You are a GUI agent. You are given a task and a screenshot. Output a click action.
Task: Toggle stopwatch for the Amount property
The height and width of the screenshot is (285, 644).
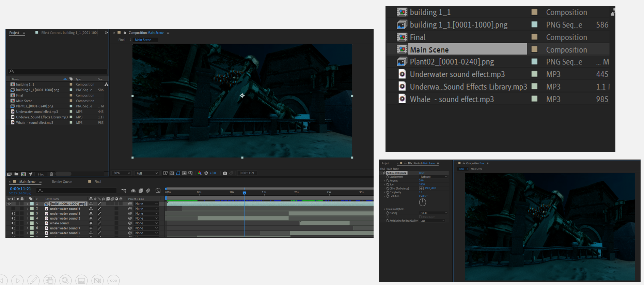(388, 181)
